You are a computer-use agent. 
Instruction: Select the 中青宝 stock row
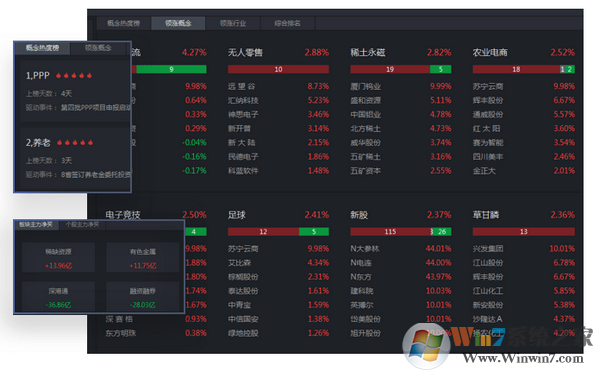[x=278, y=305]
